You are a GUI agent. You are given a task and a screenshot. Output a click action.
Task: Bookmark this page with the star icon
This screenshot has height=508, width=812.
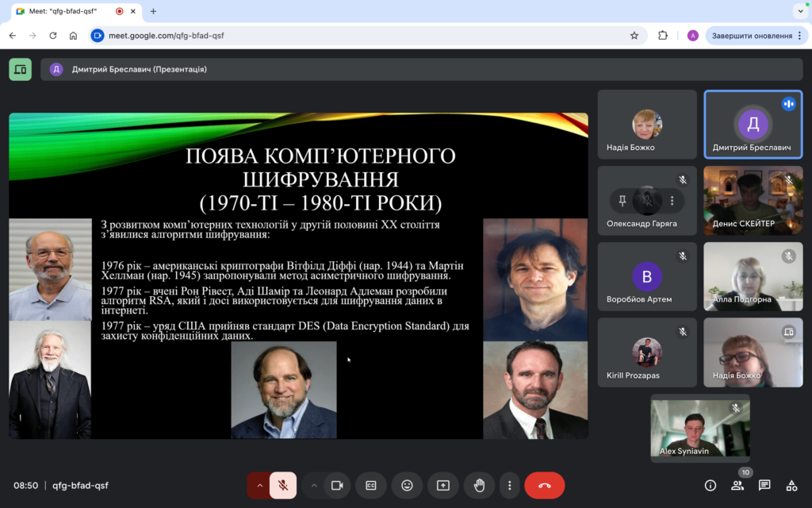click(634, 35)
